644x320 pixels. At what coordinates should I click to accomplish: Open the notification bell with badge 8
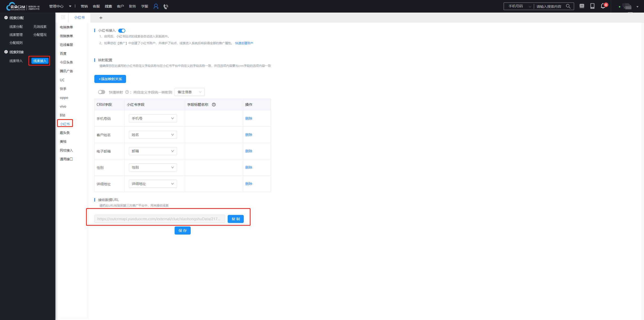[x=603, y=6]
